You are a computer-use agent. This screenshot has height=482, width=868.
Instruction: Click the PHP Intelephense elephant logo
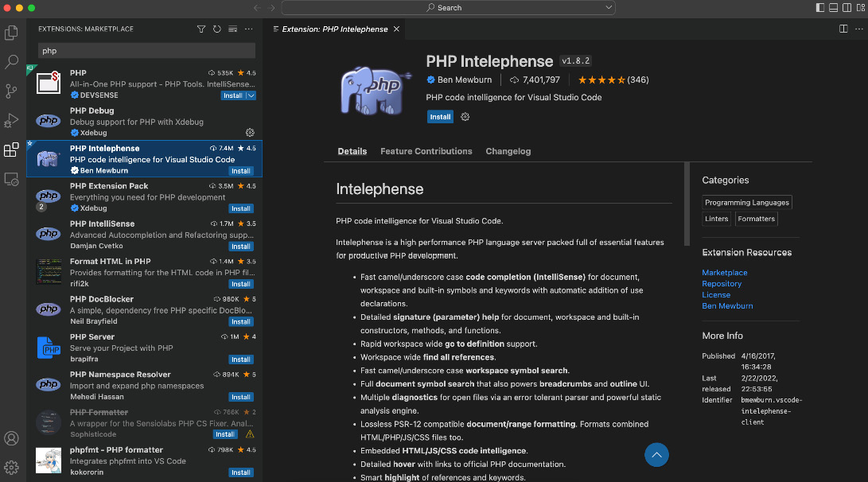(x=376, y=90)
